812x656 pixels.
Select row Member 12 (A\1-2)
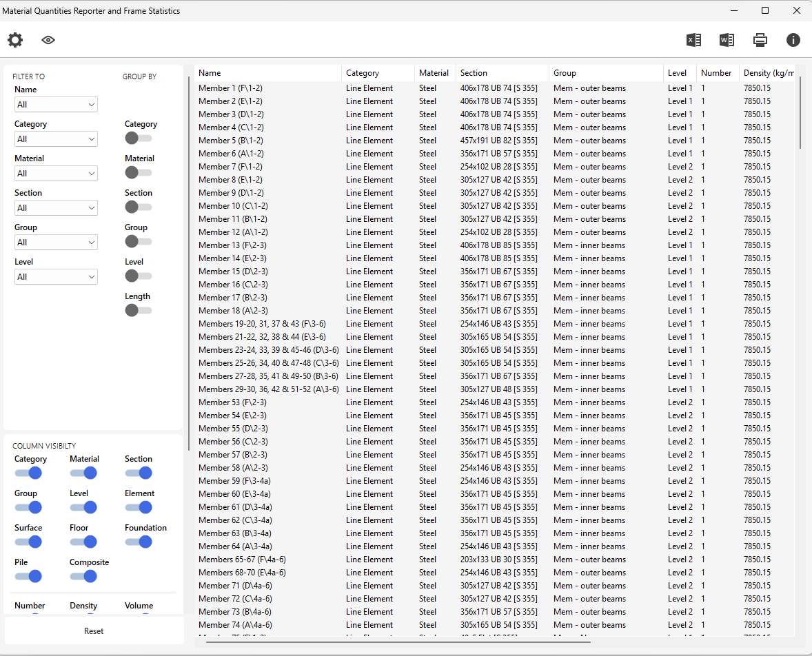494,232
